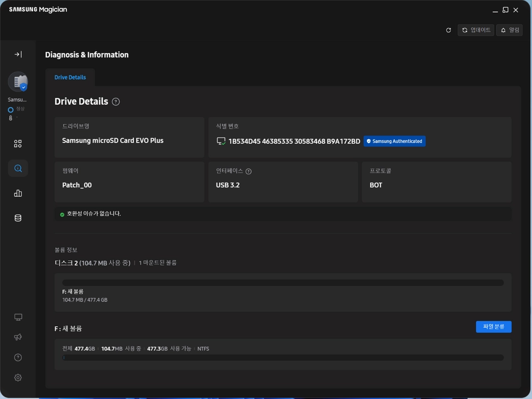Open the dashboard grid icon in sidebar
The height and width of the screenshot is (399, 532).
point(18,144)
